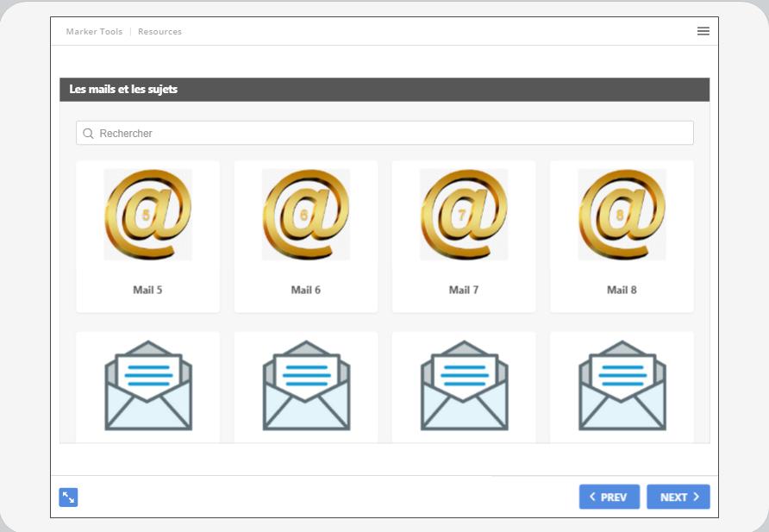Open the envelope card below Mail 8
The image size is (769, 532).
point(622,387)
